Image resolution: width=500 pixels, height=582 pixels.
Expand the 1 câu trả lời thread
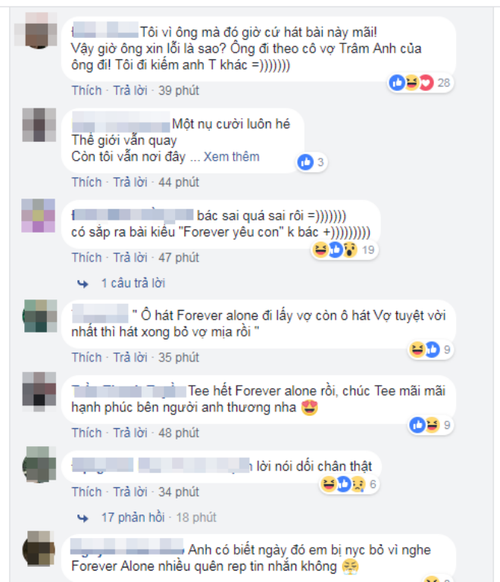[x=133, y=283]
